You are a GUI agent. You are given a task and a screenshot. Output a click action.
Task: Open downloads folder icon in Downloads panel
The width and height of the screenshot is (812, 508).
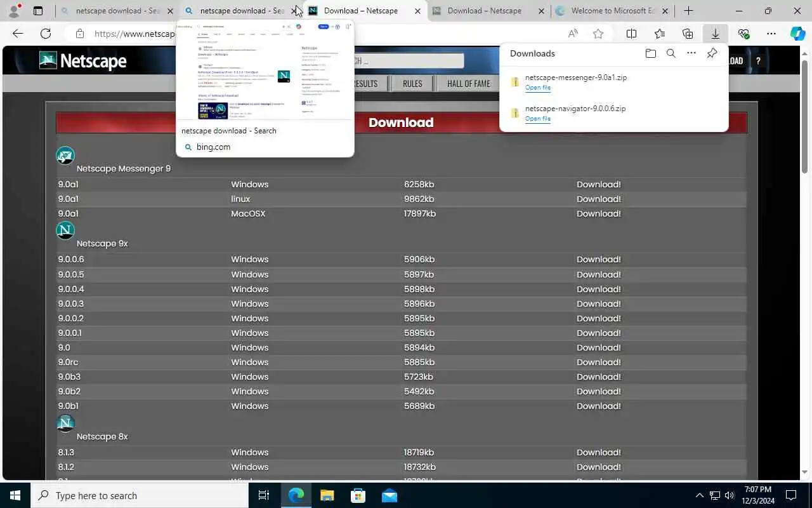(650, 53)
